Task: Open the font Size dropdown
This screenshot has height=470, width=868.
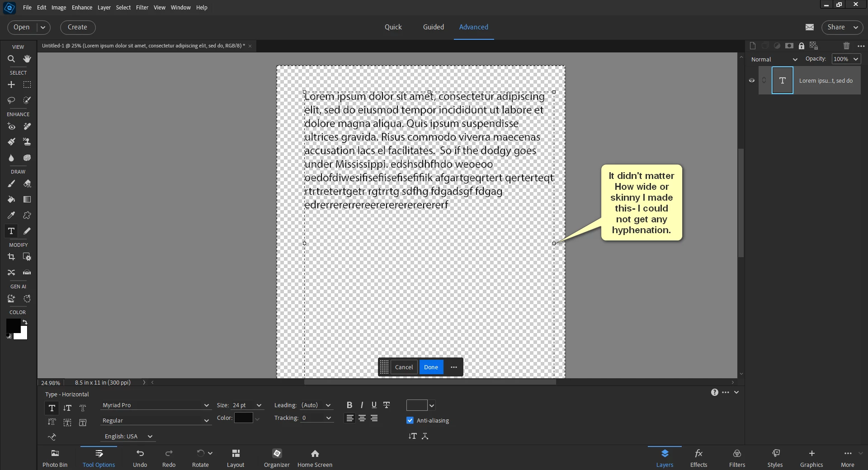Action: (x=247, y=405)
